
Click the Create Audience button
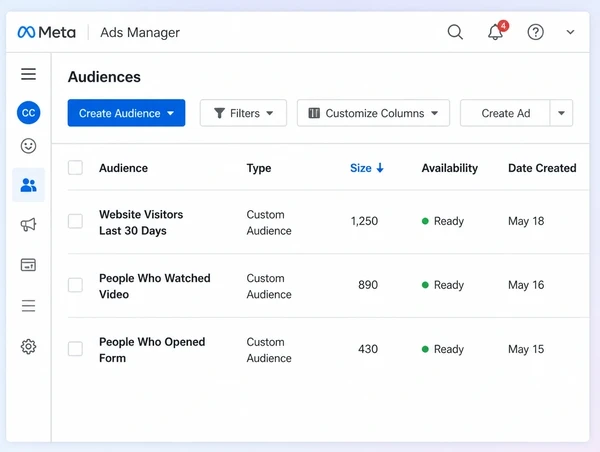tap(126, 113)
